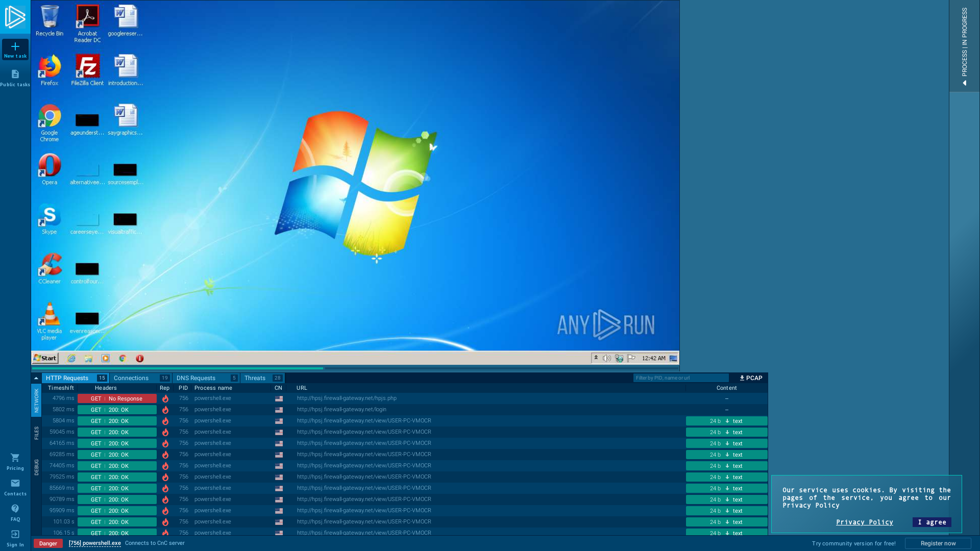The width and height of the screenshot is (980, 551).
Task: Click the Register now button
Action: tap(938, 543)
